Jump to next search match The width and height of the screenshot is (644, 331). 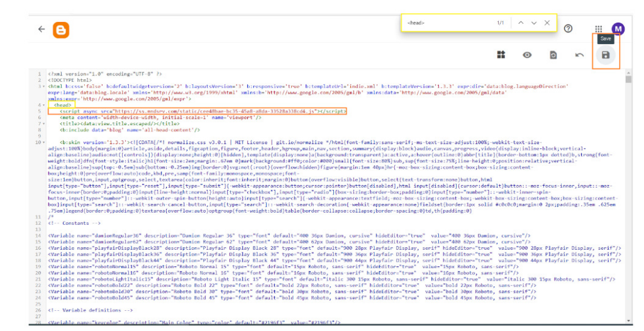(x=534, y=23)
